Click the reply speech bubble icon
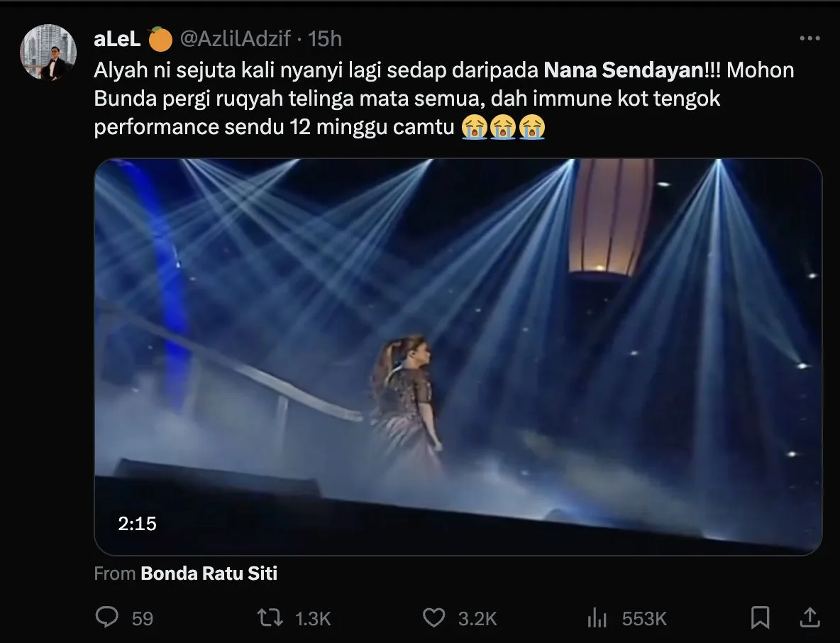The width and height of the screenshot is (840, 643). (x=107, y=618)
